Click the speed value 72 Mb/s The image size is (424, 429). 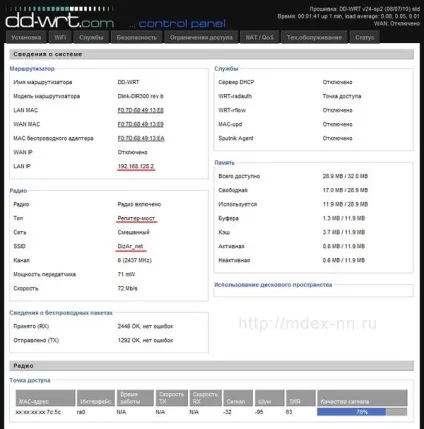click(x=128, y=288)
